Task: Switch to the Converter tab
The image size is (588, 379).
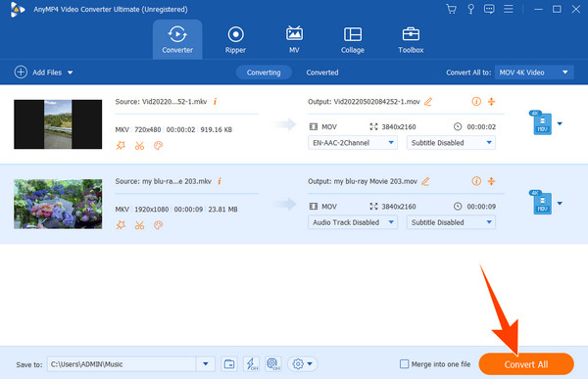Action: 177,39
